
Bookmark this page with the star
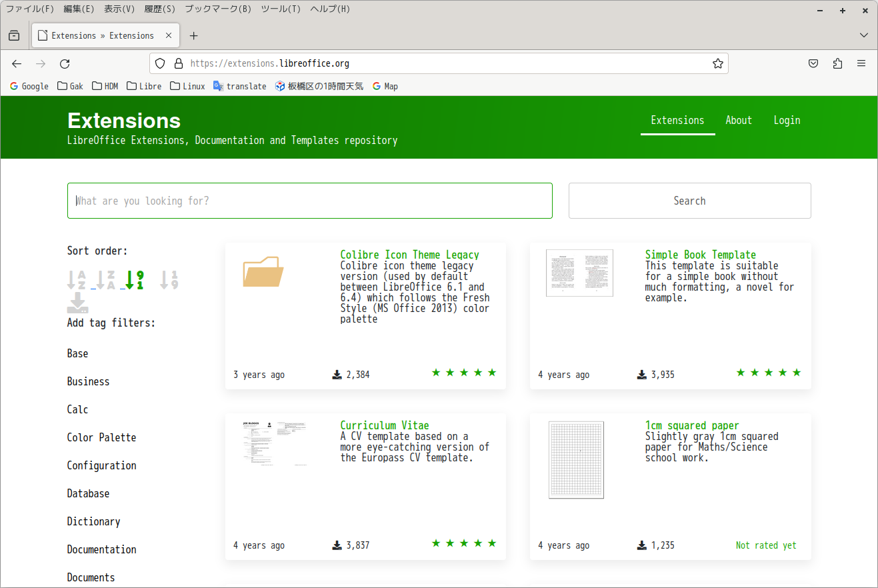[717, 63]
